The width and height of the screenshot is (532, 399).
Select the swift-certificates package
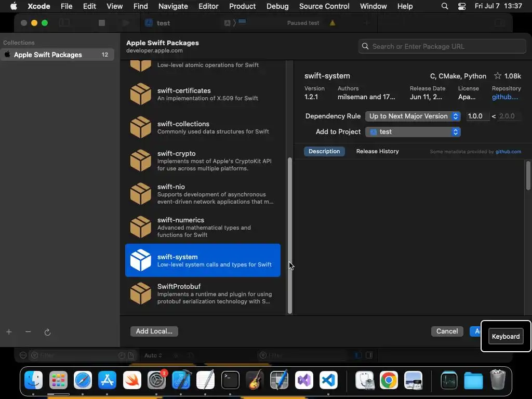pyautogui.click(x=203, y=94)
